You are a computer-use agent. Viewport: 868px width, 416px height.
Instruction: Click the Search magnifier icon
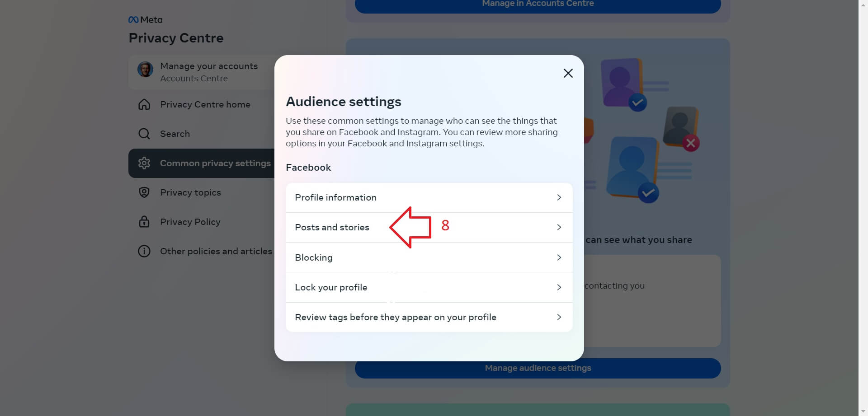pos(144,134)
